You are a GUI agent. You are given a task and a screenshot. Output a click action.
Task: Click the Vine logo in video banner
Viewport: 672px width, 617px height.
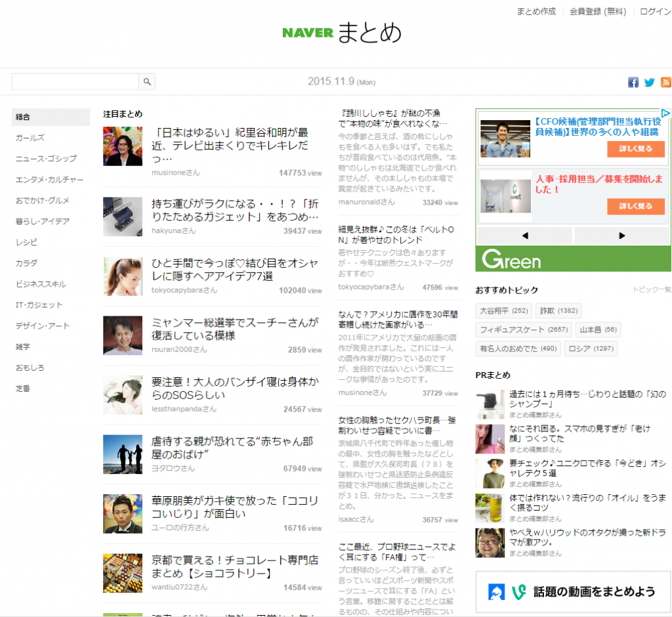(x=518, y=592)
